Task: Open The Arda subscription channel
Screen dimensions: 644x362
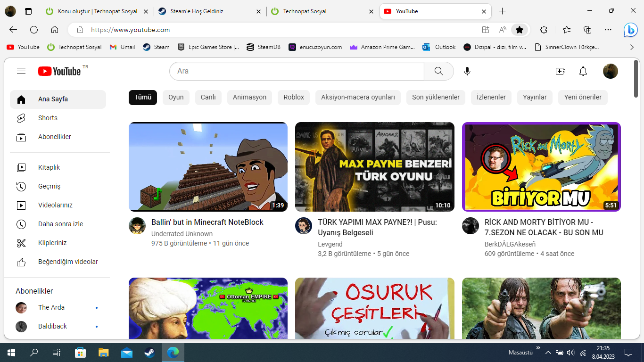Action: tap(58, 308)
